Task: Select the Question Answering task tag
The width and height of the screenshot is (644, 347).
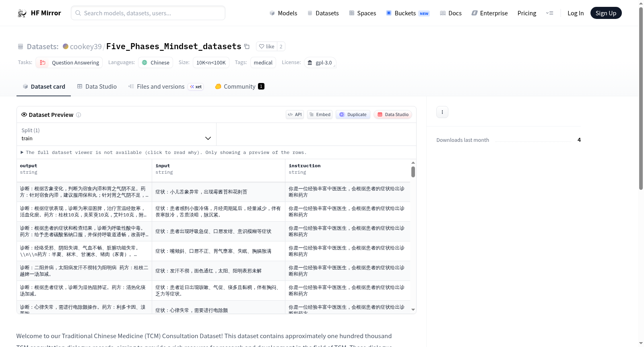Action: (x=69, y=62)
